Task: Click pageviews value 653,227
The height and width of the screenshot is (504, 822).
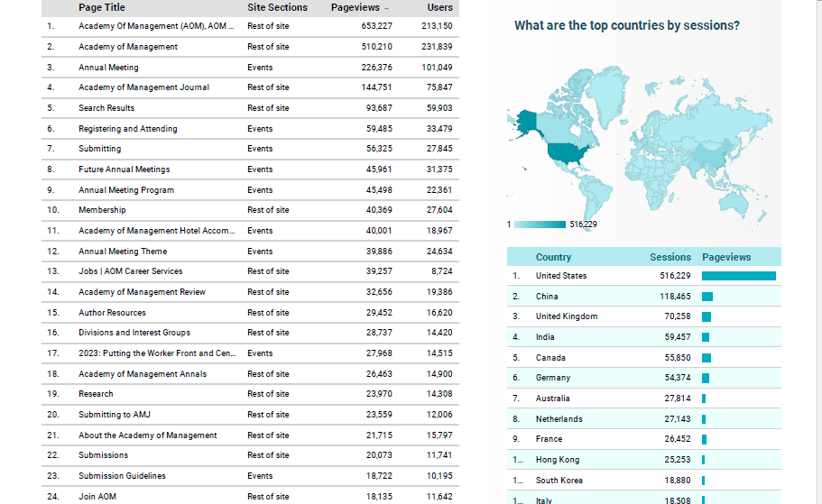Action: coord(376,26)
